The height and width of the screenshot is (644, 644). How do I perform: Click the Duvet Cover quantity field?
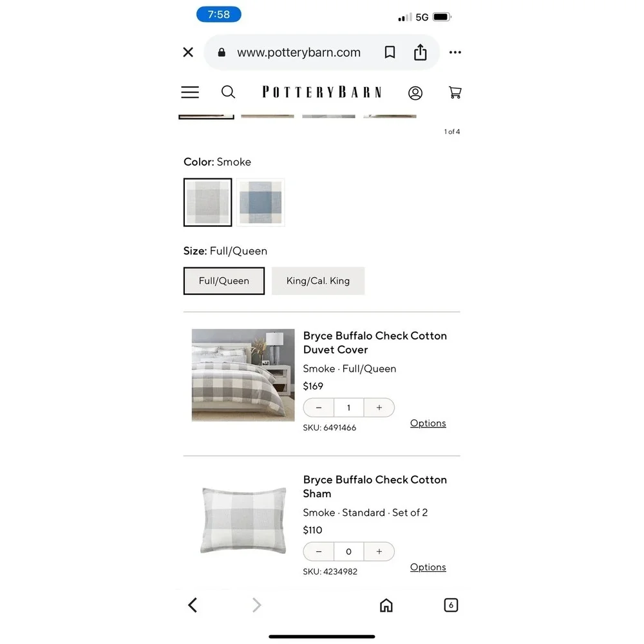[348, 408]
